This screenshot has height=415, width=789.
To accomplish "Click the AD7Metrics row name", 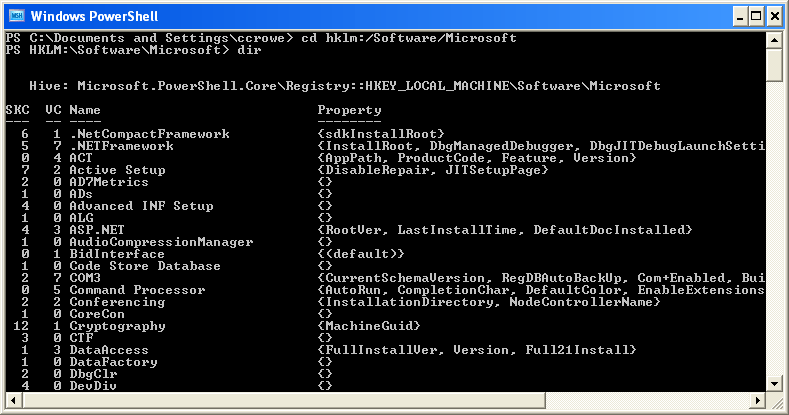I will (109, 182).
